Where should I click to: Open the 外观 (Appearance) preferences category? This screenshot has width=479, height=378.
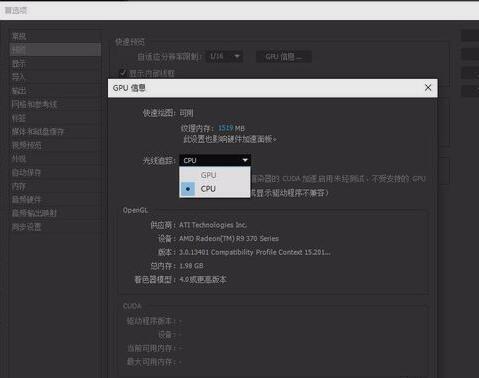(19, 159)
